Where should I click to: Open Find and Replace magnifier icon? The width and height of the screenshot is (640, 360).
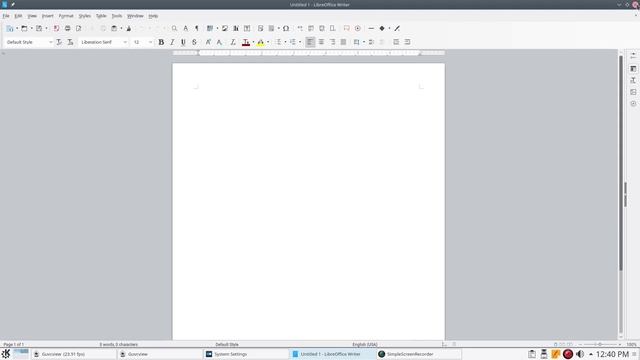point(174,29)
